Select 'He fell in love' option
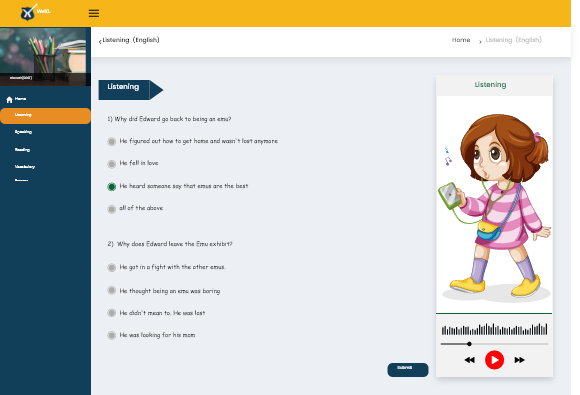 (111, 164)
